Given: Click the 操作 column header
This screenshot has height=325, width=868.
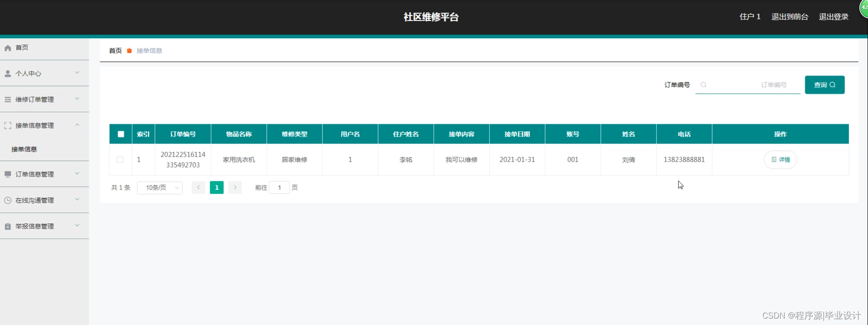Looking at the screenshot, I should point(781,134).
